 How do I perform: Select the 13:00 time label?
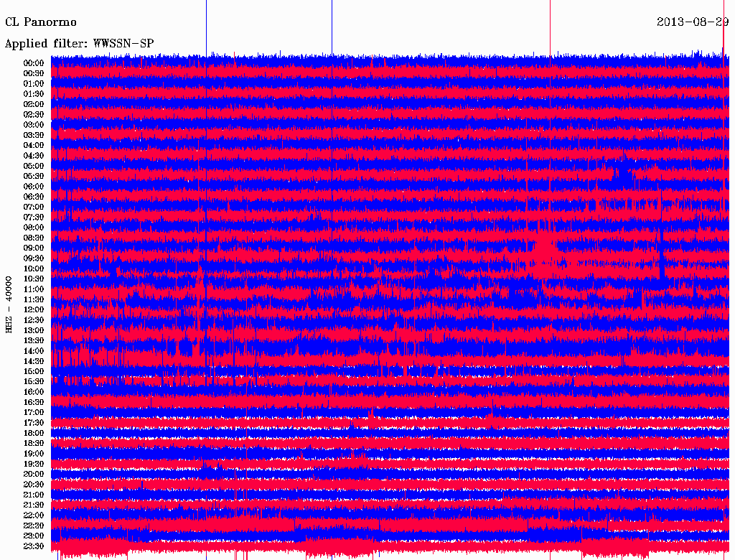point(34,330)
